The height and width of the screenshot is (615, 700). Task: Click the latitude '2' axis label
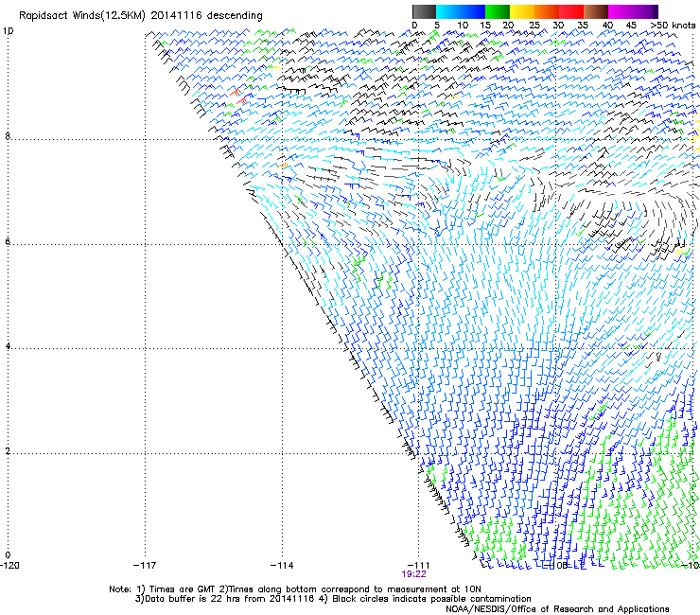pos(8,451)
